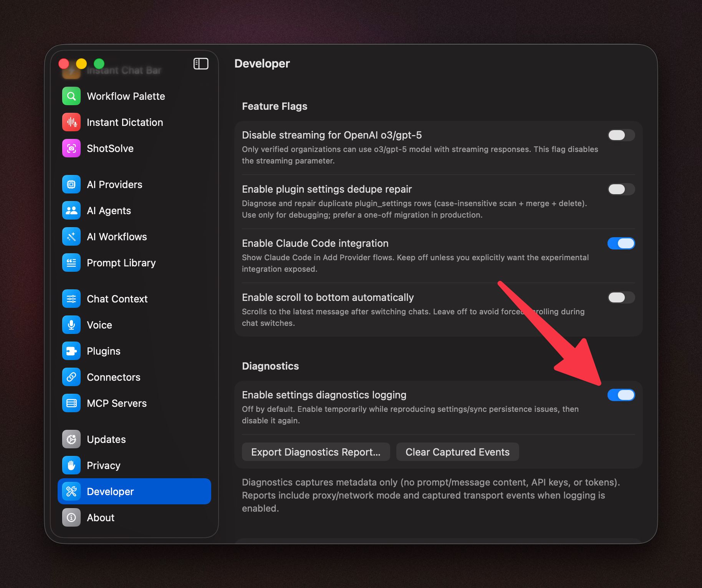The image size is (702, 588).
Task: Open Voice settings label
Action: (99, 325)
